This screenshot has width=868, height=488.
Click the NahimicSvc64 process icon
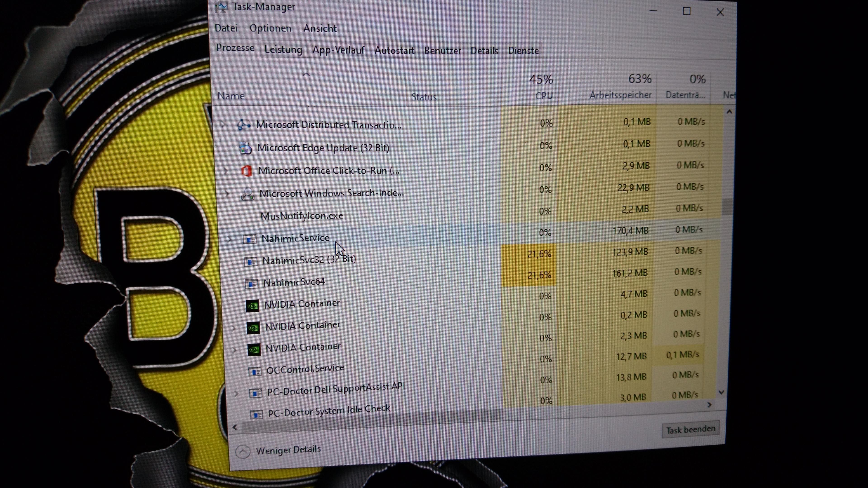click(252, 284)
